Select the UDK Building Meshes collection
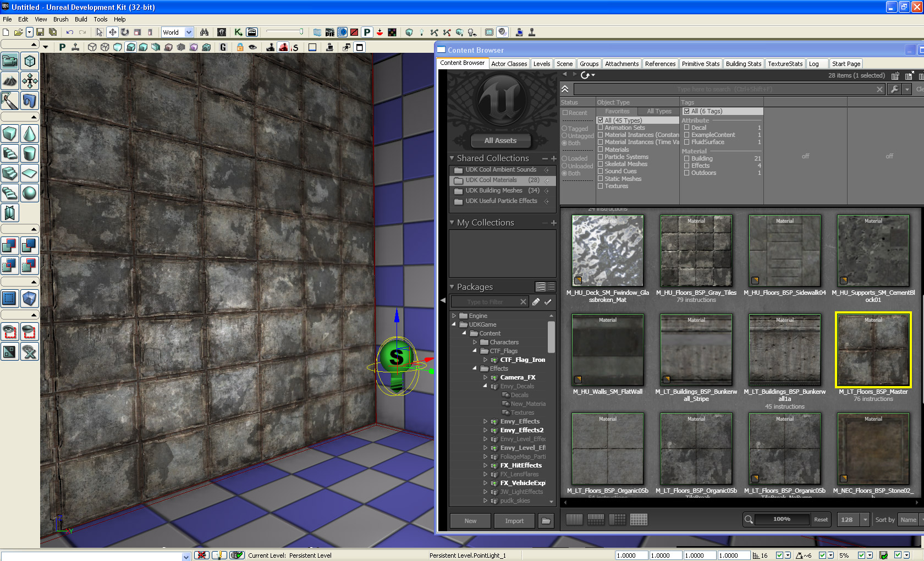The height and width of the screenshot is (561, 924). (503, 190)
